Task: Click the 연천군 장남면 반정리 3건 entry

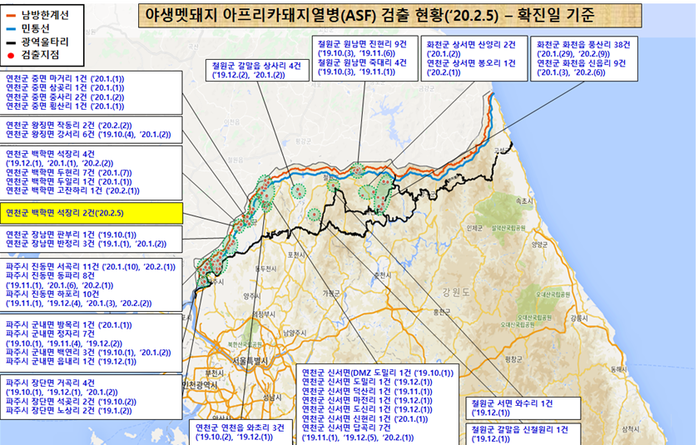Action: pos(80,242)
